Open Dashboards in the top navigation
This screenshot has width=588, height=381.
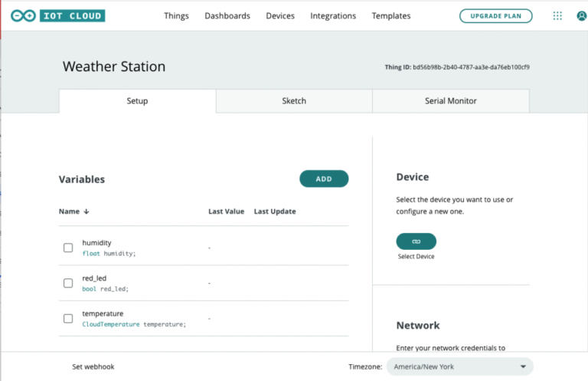(x=227, y=16)
